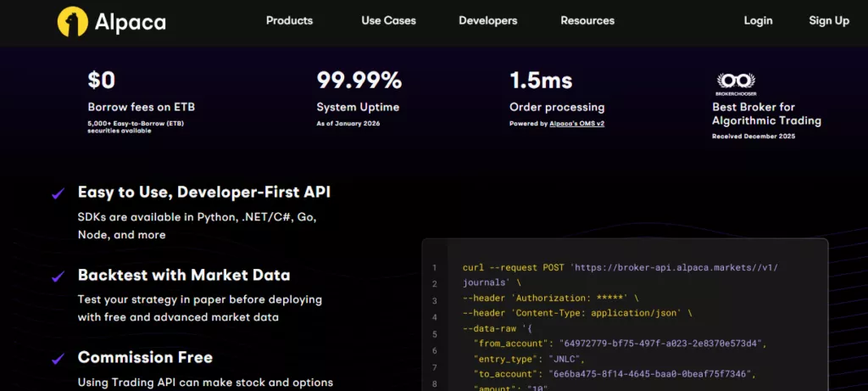Open the Products menu

[289, 21]
